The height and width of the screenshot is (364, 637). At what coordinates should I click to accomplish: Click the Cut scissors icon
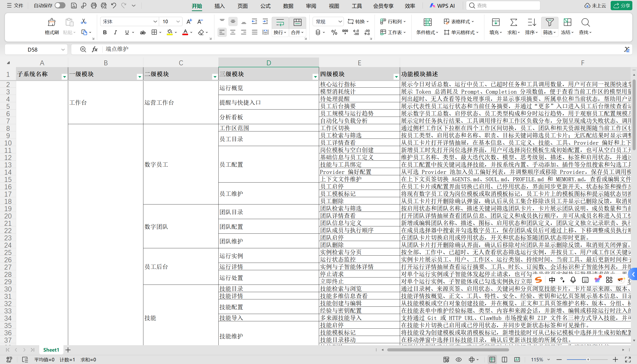83,21
